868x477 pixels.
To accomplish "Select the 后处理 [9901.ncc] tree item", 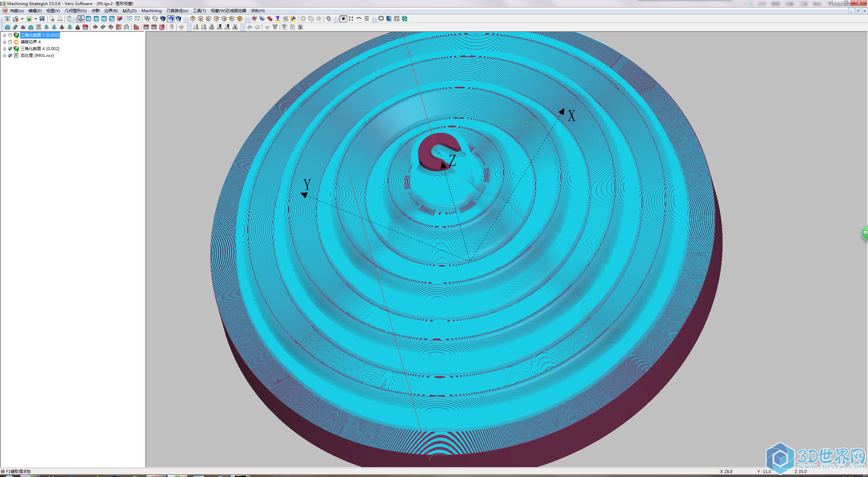I will 37,56.
